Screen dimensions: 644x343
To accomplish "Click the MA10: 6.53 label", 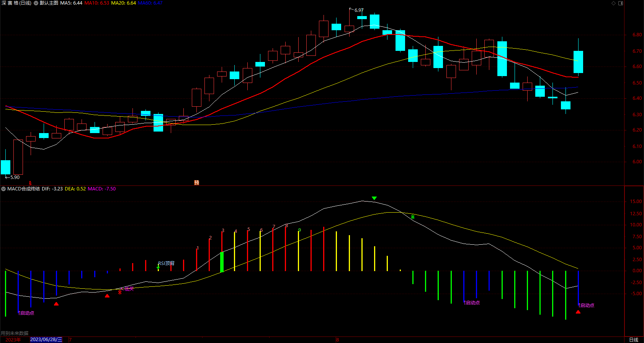I will [x=97, y=3].
